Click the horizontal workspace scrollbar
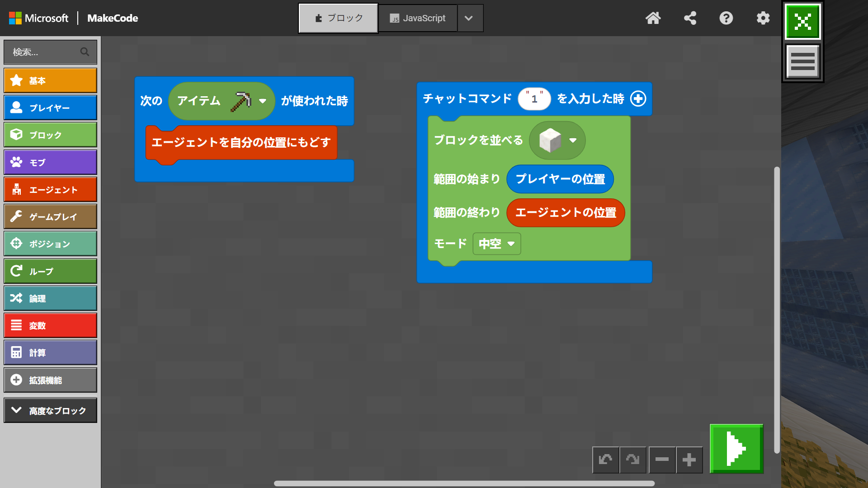 464,483
